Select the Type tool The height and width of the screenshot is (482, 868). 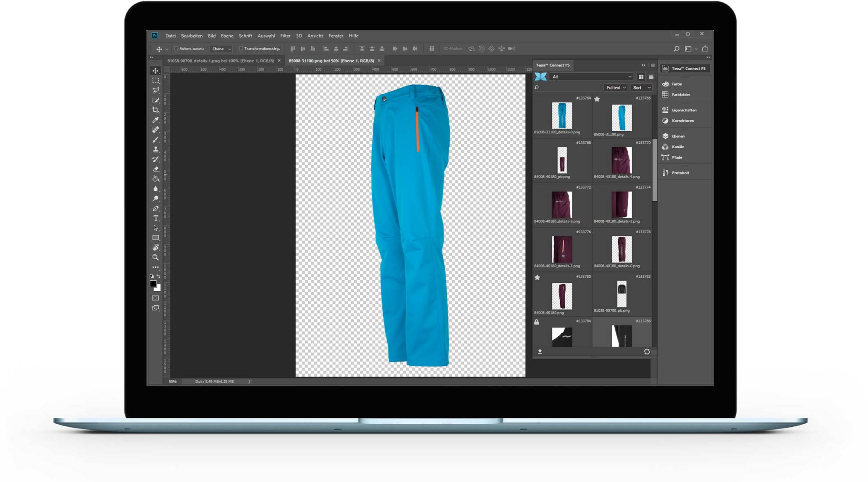(x=156, y=218)
